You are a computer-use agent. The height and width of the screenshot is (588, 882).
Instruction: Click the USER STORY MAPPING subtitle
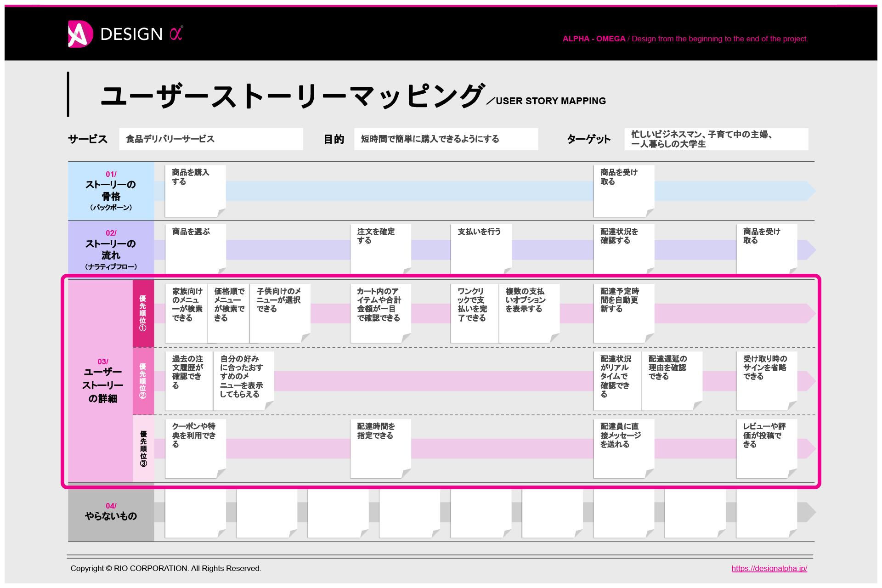[x=550, y=101]
